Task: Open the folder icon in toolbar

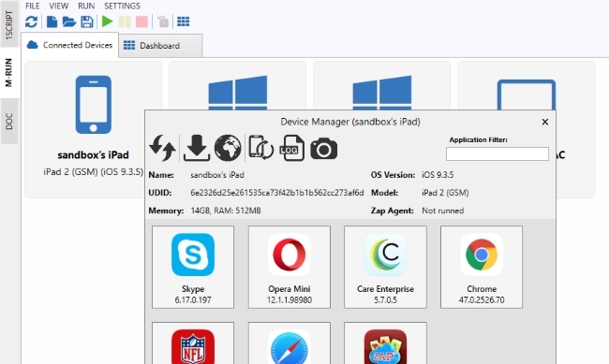Action: pos(69,22)
